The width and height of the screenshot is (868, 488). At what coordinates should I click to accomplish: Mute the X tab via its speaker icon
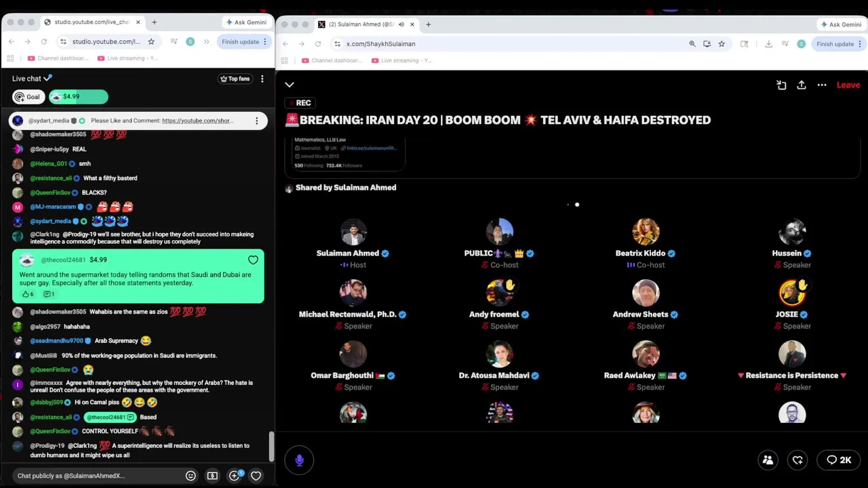pos(401,24)
